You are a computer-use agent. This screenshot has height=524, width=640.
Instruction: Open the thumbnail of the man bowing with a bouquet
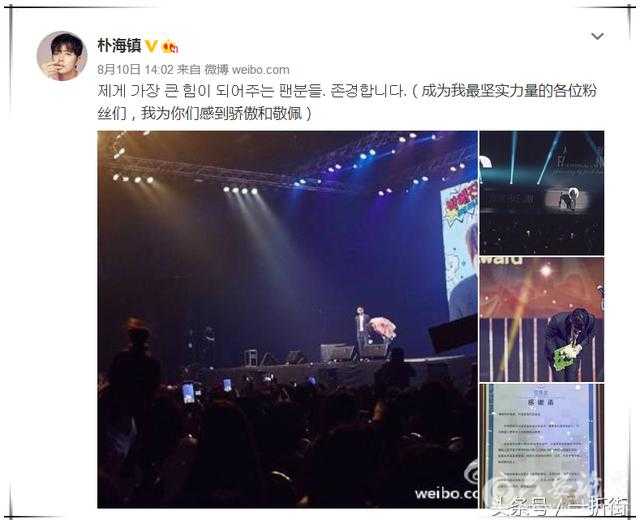542,319
